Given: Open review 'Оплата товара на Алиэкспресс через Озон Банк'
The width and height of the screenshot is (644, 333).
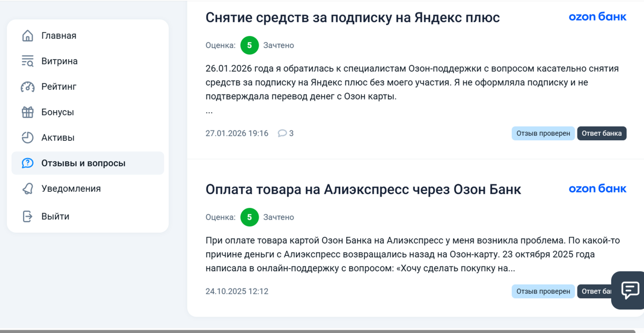Looking at the screenshot, I should point(363,189).
